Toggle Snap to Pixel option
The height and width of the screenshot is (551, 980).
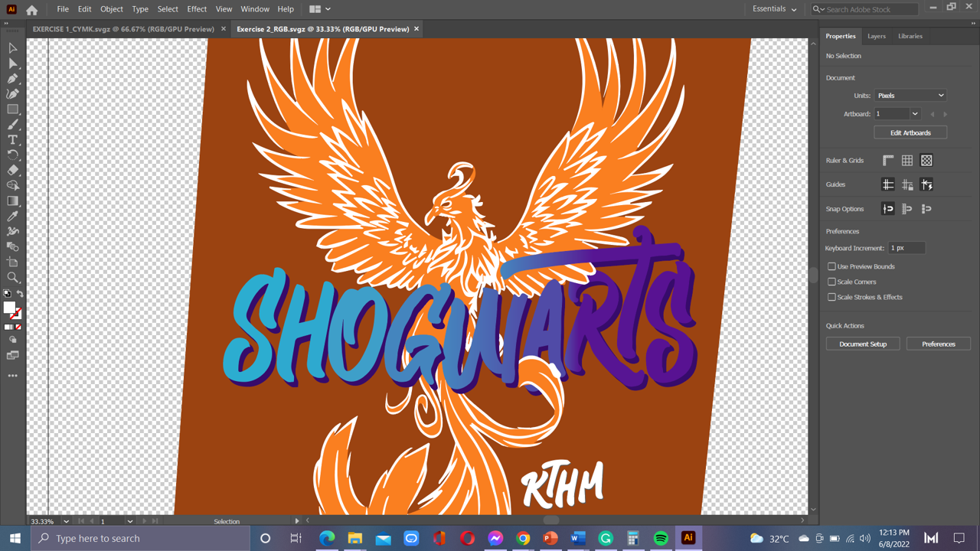(926, 209)
